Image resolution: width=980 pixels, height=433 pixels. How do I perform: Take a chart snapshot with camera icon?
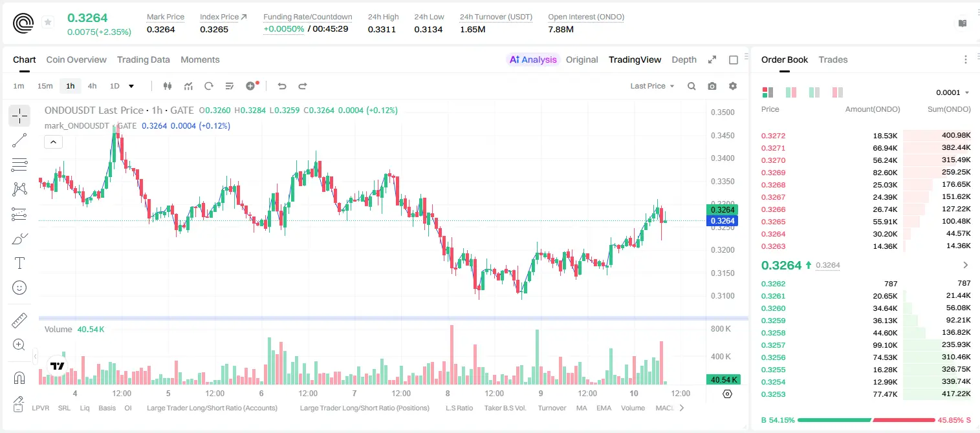pos(712,86)
